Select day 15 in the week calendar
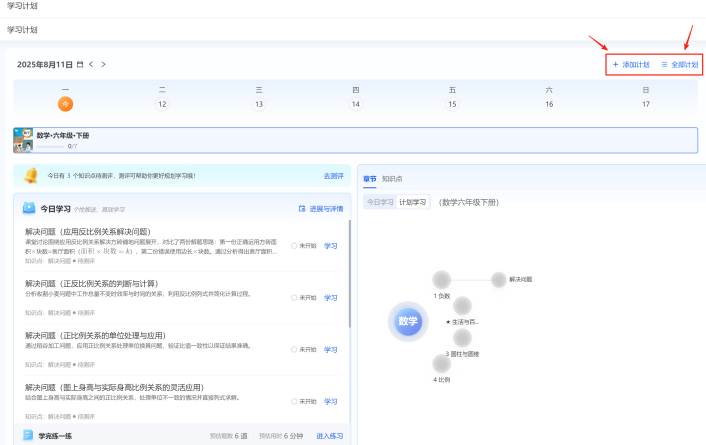Viewport: 706px width, 445px height. pyautogui.click(x=452, y=103)
